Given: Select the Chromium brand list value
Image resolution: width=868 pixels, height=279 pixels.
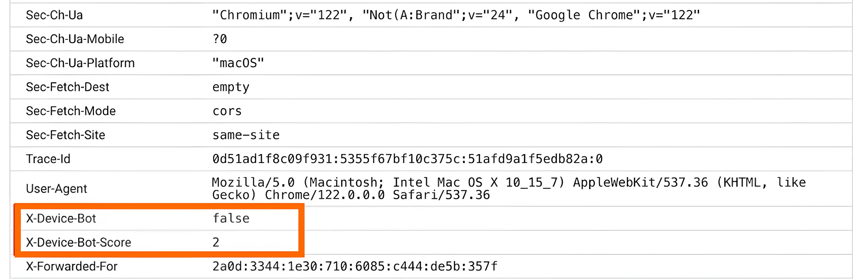Looking at the screenshot, I should 456,15.
